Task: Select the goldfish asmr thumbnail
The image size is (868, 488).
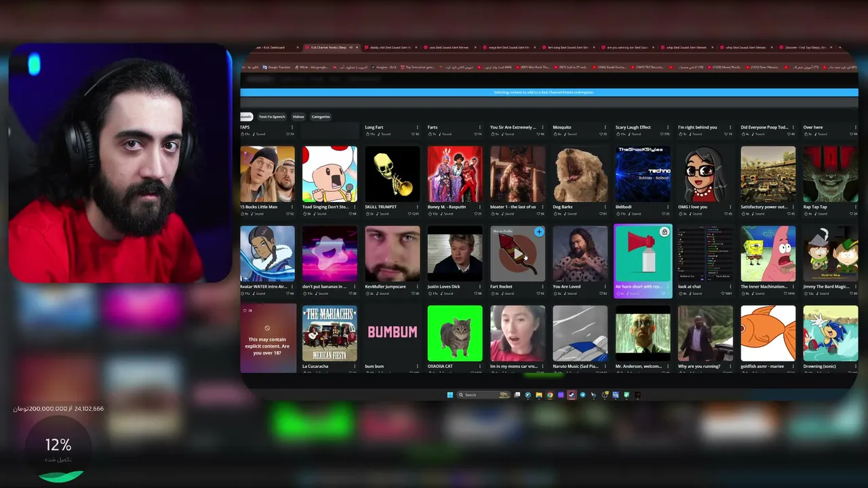Action: coord(768,333)
